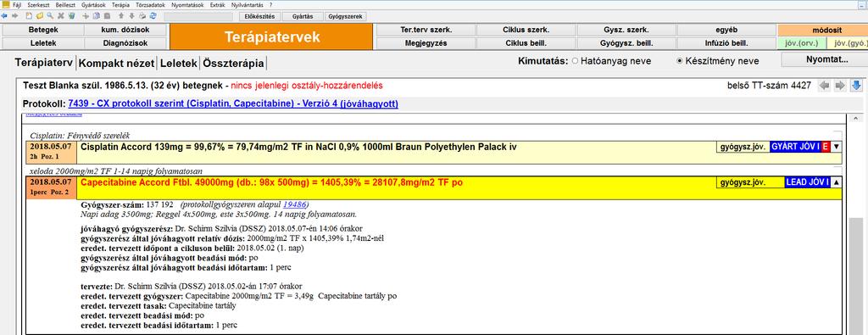Viewport: 868px width, 335px height.
Task: Switch to the Leletek view tab
Action: click(x=178, y=63)
